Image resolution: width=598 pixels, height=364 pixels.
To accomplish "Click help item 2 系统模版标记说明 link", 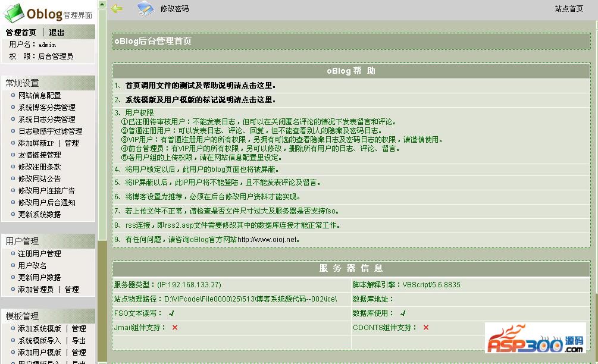I will pyautogui.click(x=201, y=100).
